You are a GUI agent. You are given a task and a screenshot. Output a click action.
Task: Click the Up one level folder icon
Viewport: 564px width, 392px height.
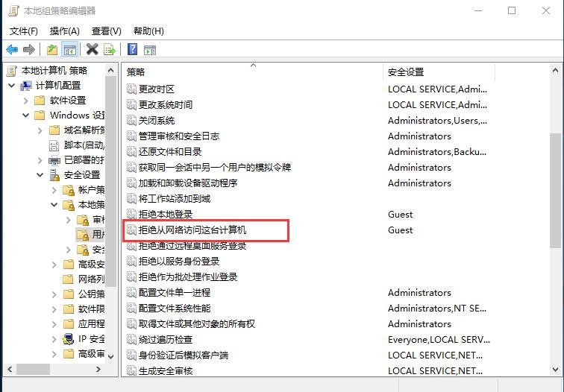(52, 49)
